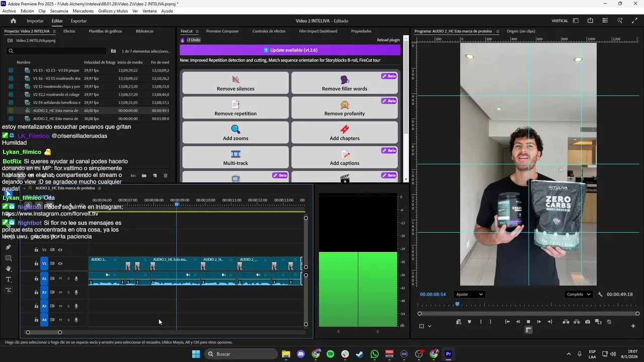Switch to the Exportar workspace tab

(x=78, y=21)
